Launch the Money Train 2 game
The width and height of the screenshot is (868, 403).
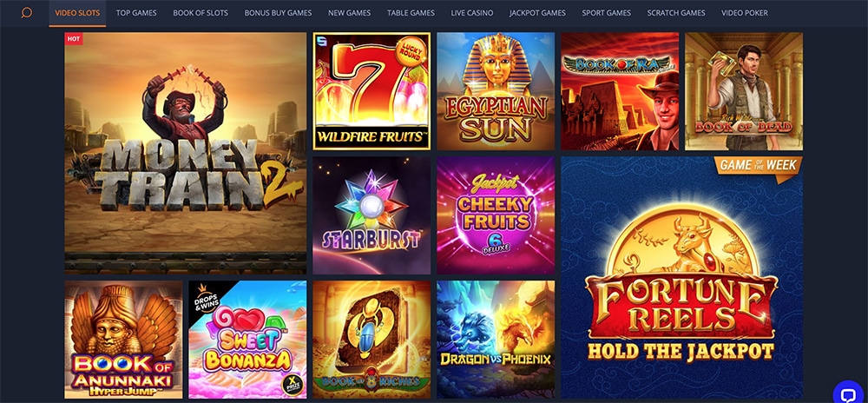[x=186, y=153]
